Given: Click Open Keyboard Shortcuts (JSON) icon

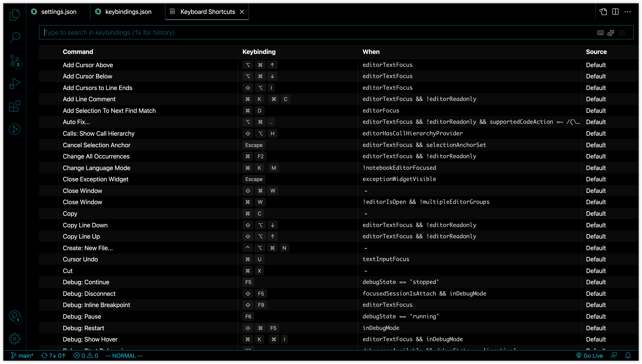Looking at the screenshot, I should click(603, 12).
